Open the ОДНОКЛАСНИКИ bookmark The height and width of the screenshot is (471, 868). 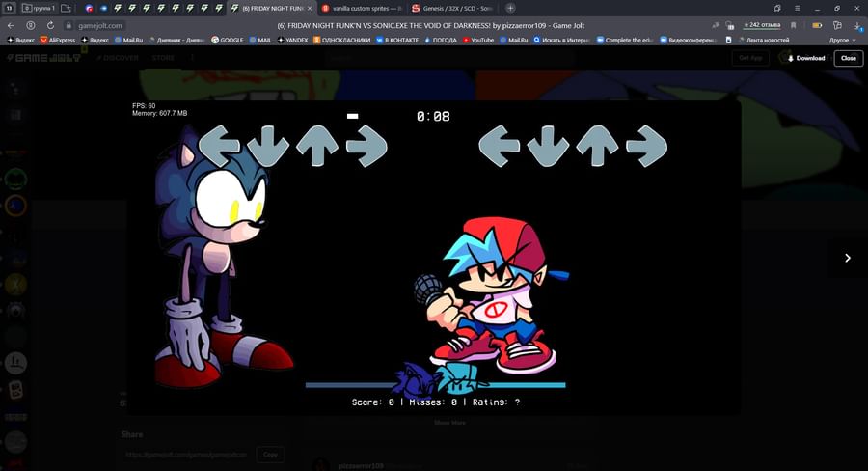coord(341,40)
